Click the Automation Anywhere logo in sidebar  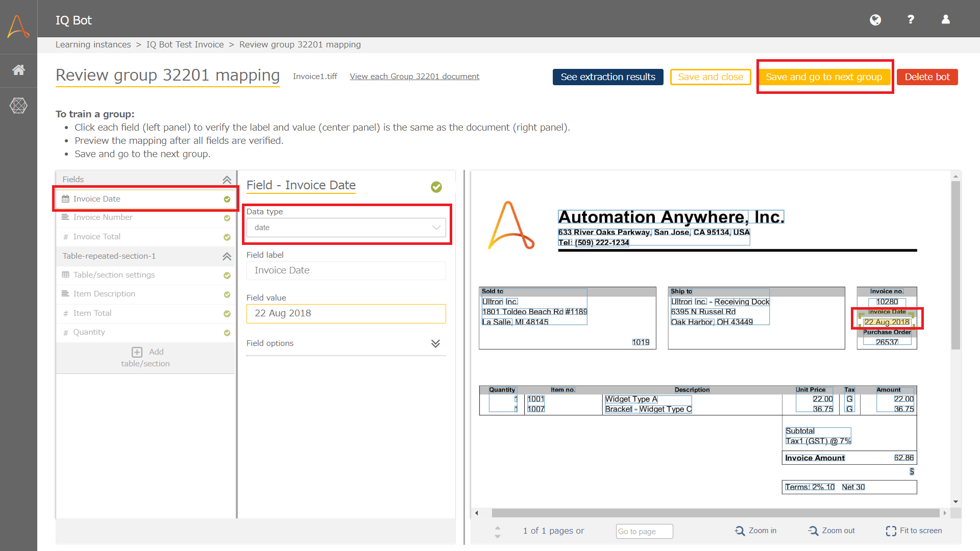click(x=18, y=27)
